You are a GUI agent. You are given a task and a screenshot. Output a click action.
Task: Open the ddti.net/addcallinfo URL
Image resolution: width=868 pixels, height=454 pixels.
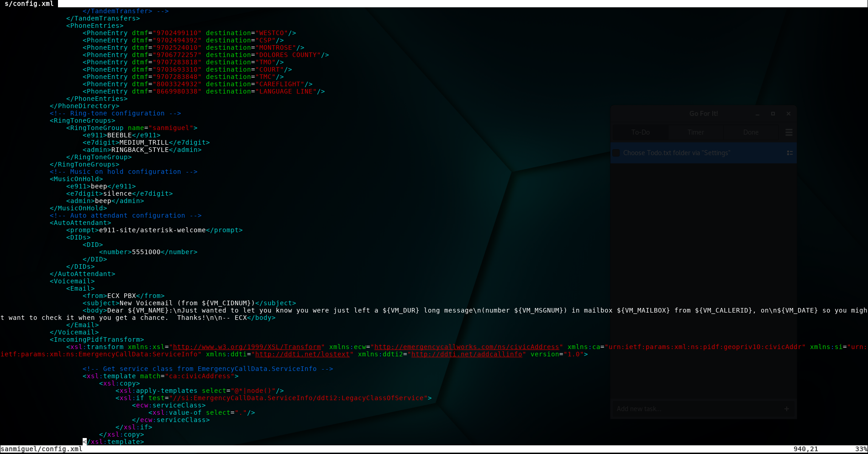(x=467, y=354)
